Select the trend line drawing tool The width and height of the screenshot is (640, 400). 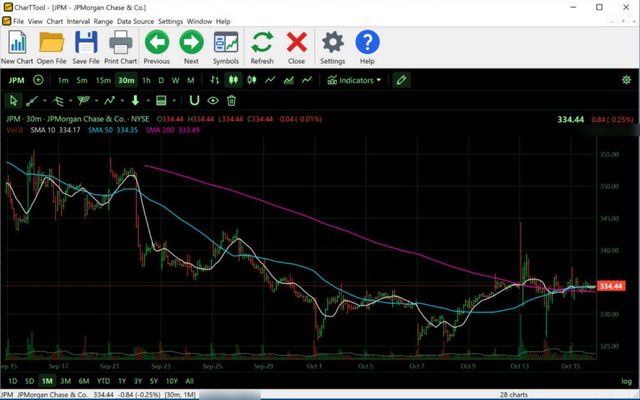tap(32, 100)
